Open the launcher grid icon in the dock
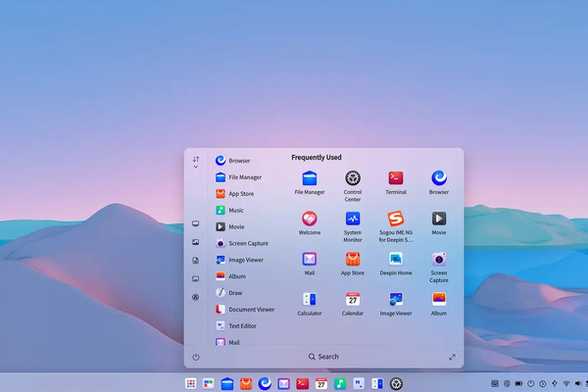Viewport: 588px width, 392px height. point(190,383)
